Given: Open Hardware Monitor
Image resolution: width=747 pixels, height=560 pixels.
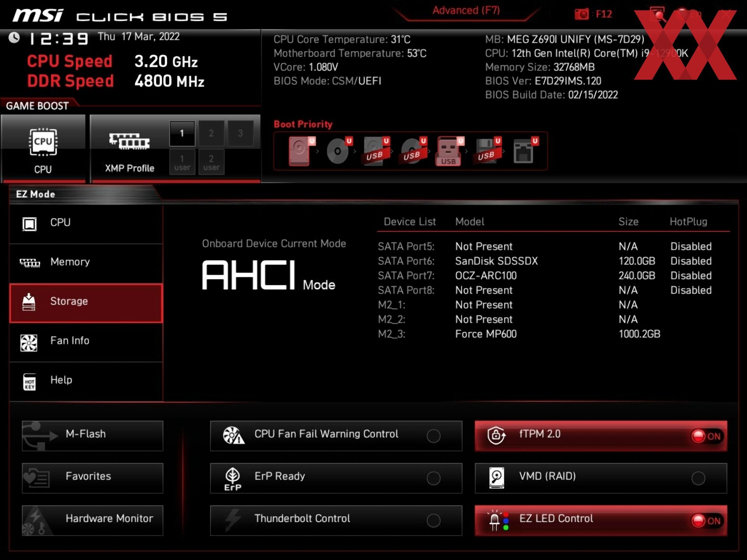Looking at the screenshot, I should click(93, 521).
